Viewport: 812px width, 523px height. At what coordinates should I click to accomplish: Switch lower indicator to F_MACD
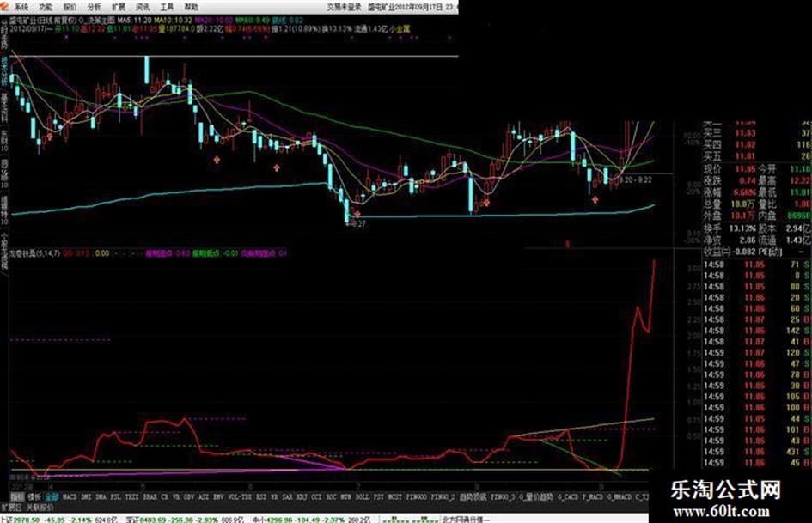(x=593, y=496)
